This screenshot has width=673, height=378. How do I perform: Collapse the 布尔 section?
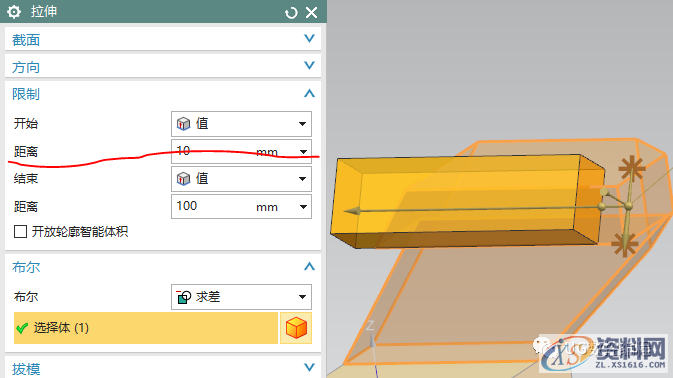[309, 266]
